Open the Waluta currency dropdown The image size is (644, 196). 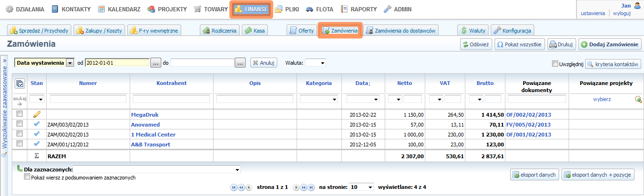point(315,63)
